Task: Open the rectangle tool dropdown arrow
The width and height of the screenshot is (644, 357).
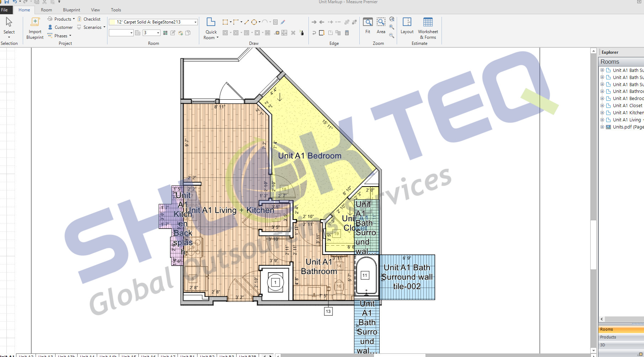Action: [x=231, y=22]
